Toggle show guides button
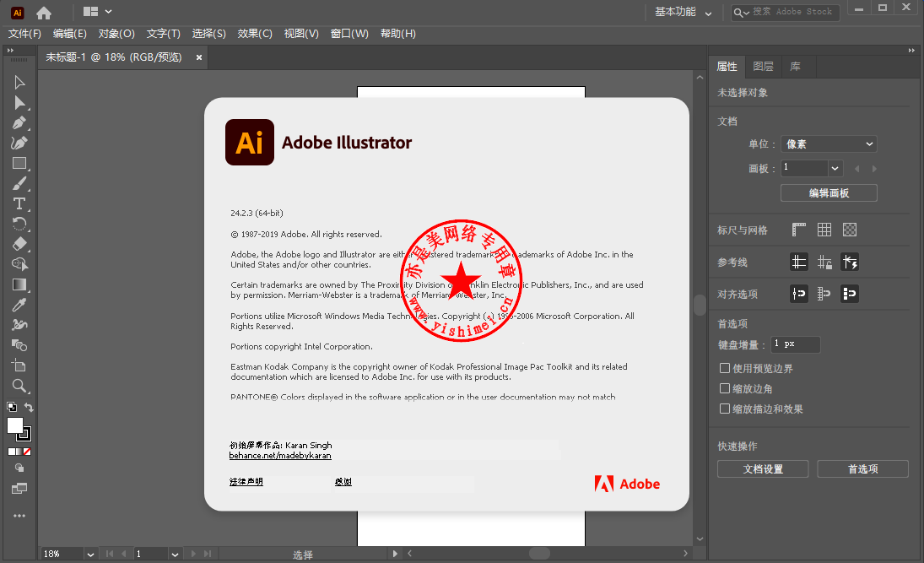Viewport: 924px width, 563px height. click(x=798, y=262)
